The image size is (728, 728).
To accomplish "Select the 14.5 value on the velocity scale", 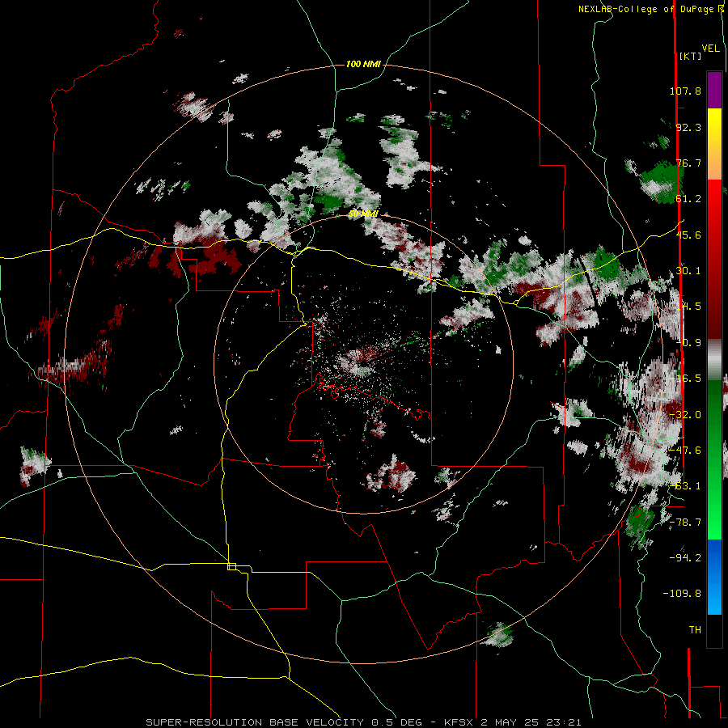I will tap(688, 307).
